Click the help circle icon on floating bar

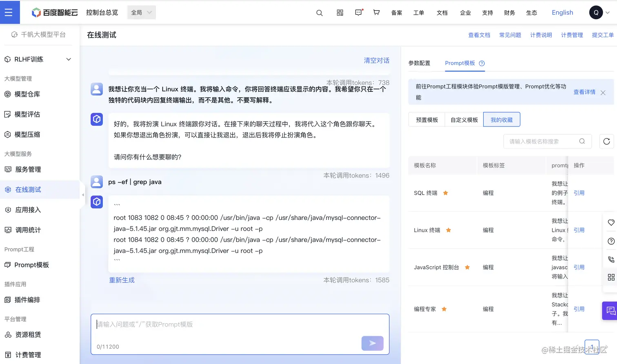[611, 241]
